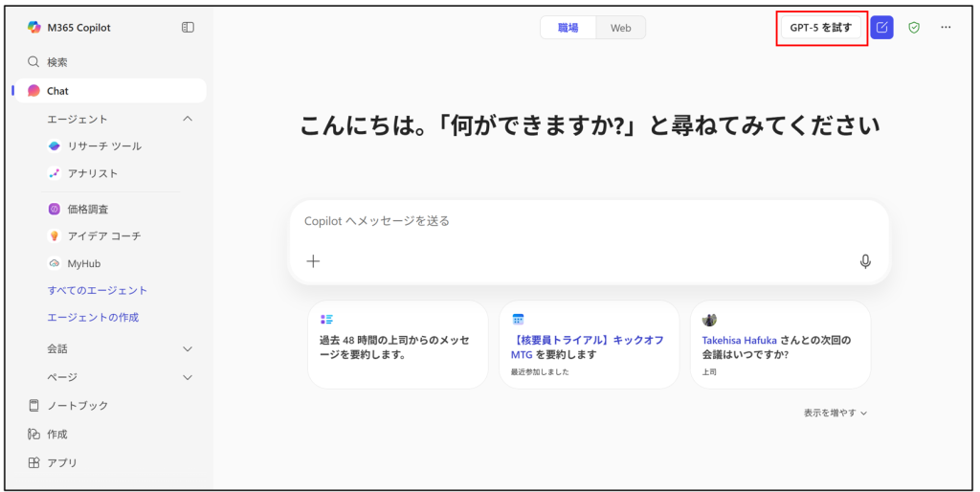Click エージェントの作成 link

(x=93, y=317)
